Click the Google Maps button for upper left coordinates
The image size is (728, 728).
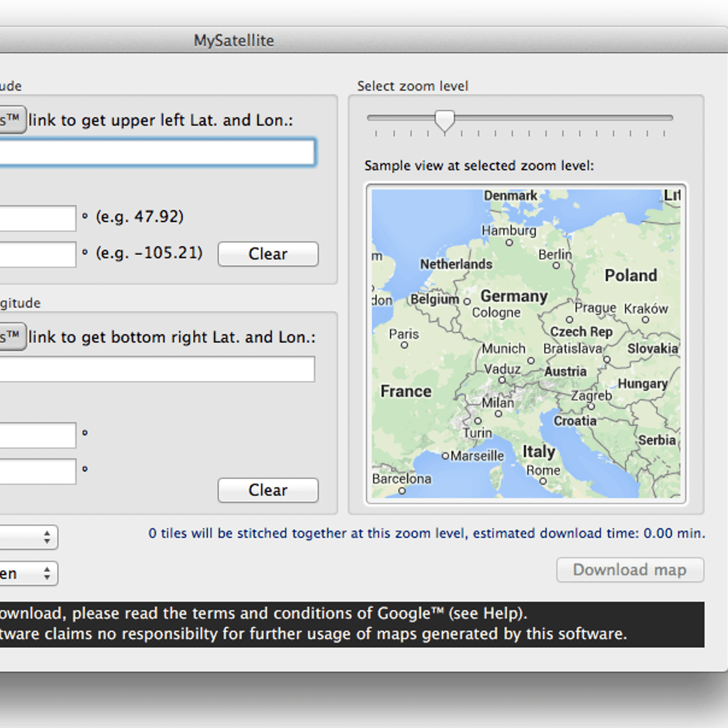point(12,120)
